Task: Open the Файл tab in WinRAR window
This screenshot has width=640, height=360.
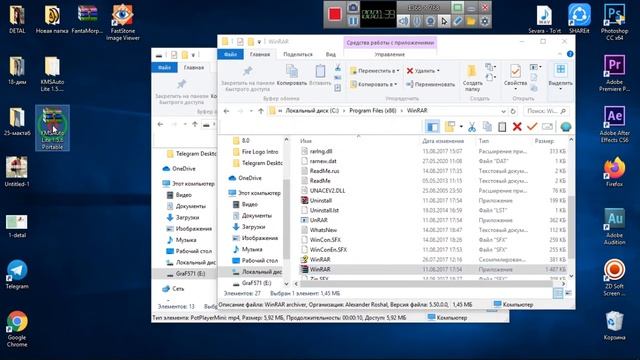Action: click(230, 54)
